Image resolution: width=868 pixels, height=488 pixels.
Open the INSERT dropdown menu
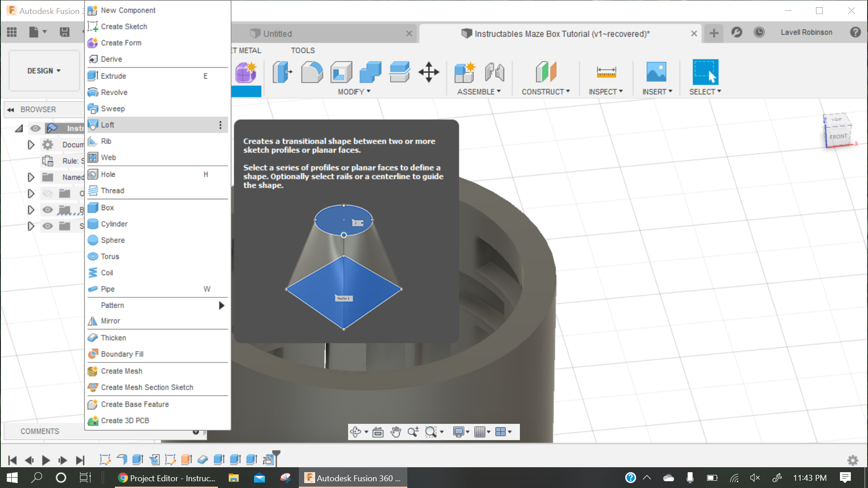(x=657, y=92)
